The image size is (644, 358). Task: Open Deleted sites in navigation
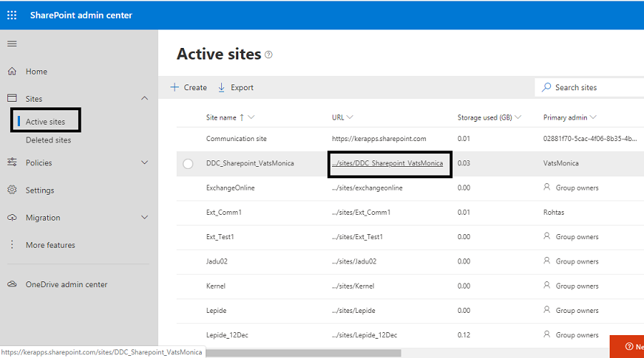[x=49, y=140]
